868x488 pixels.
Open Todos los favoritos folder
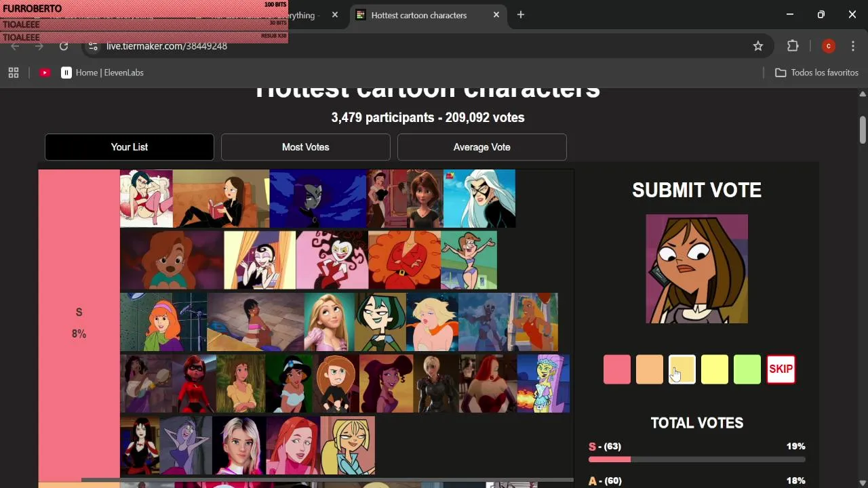[x=816, y=73]
